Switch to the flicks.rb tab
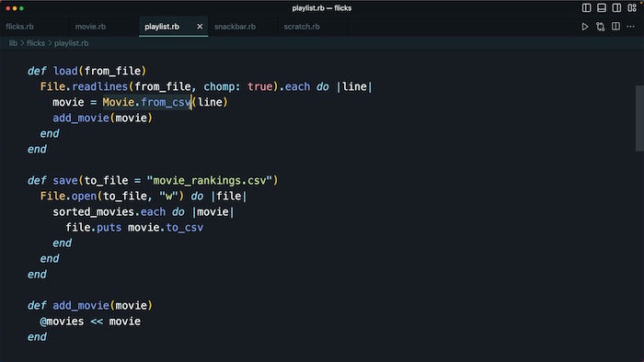The image size is (644, 362). click(x=19, y=27)
